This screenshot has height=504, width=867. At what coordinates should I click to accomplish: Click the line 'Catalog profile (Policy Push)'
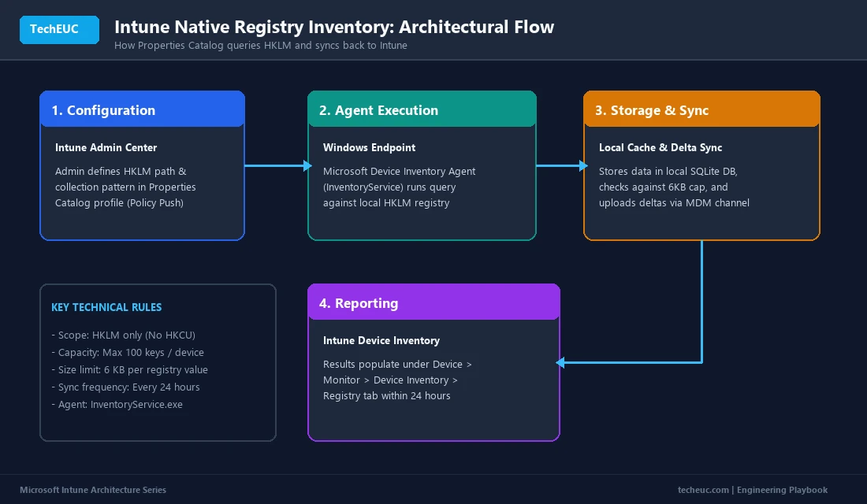click(120, 203)
